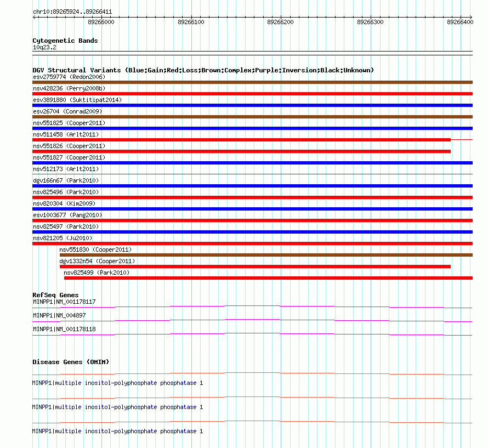Click ruler position 89266100

click(x=191, y=22)
